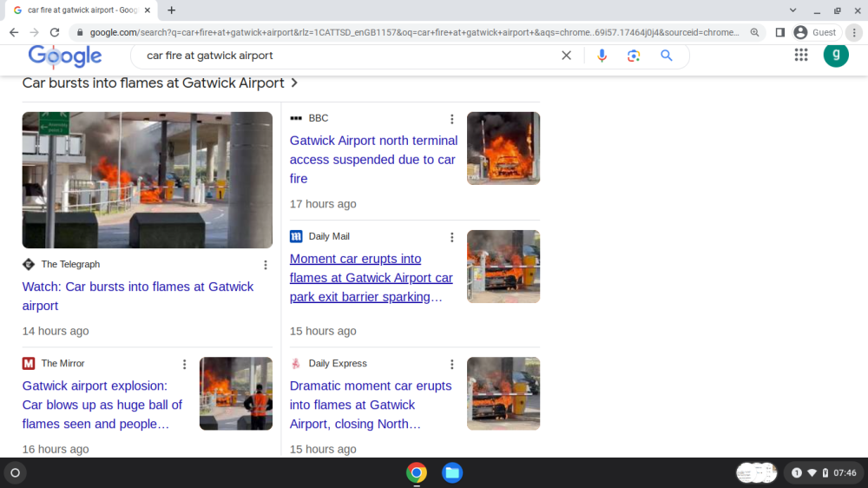Open the Guest profile menu

coord(815,33)
